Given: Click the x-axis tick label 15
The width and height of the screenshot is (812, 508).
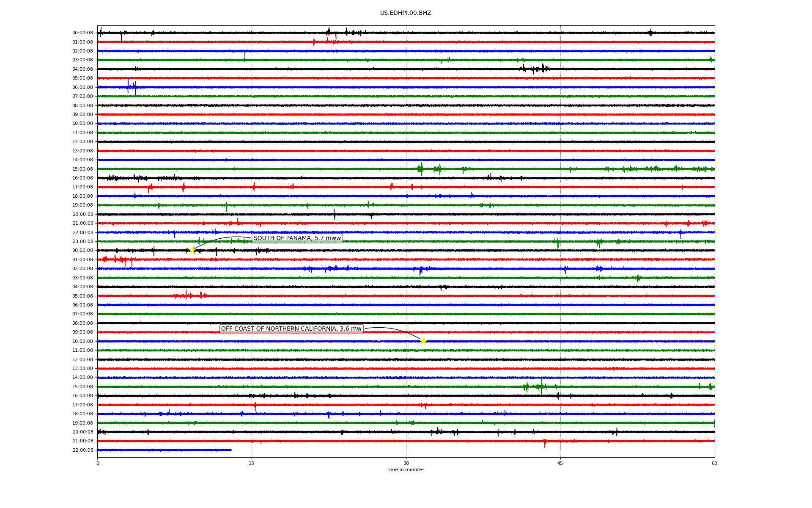Looking at the screenshot, I should click(x=252, y=463).
